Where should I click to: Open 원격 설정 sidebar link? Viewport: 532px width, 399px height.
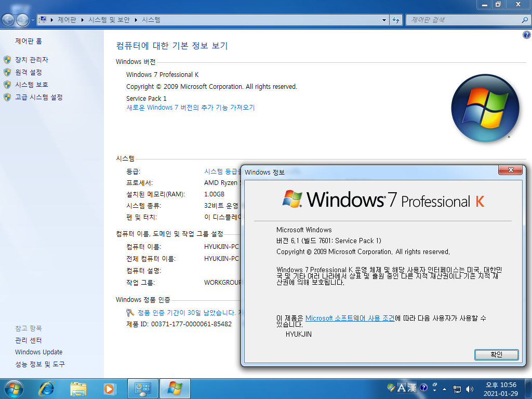coord(29,72)
